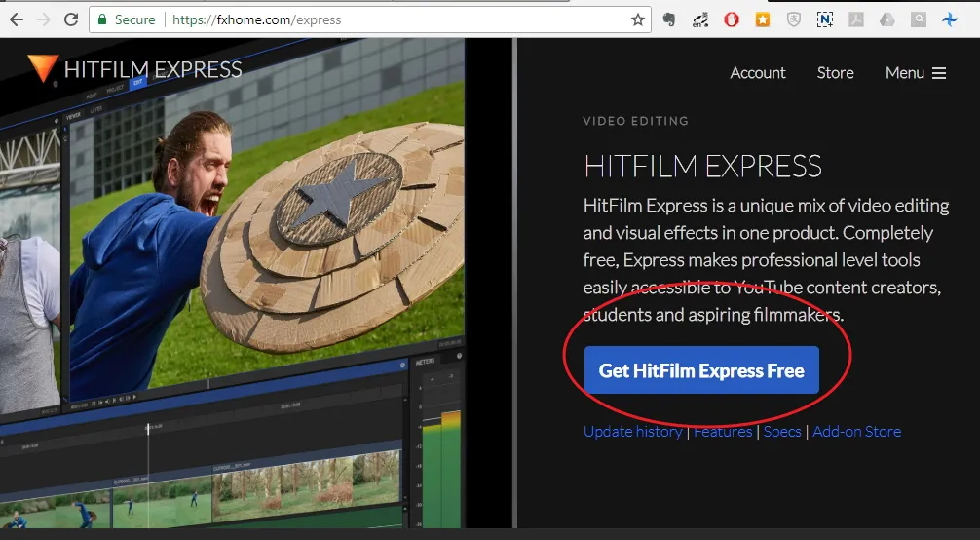Open the Specs link
This screenshot has height=540, width=980.
[782, 431]
